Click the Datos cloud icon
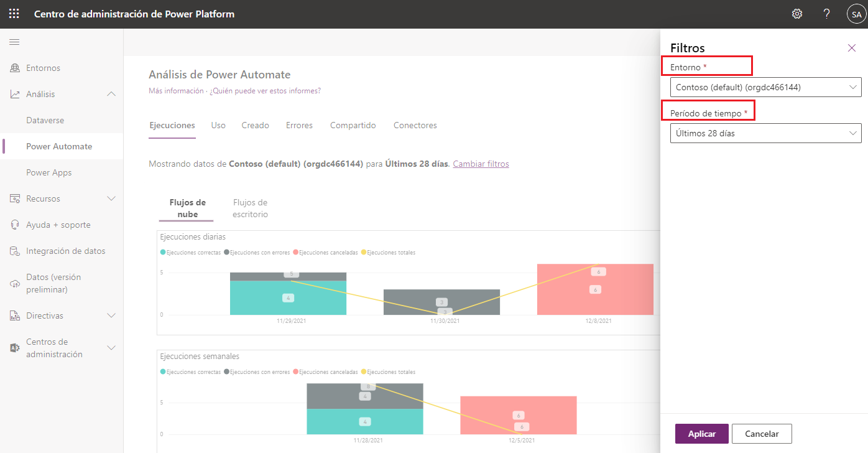This screenshot has width=868, height=453. click(15, 283)
